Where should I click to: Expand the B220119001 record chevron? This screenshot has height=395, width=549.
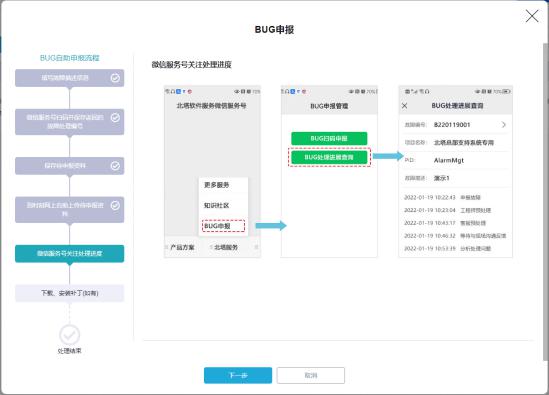point(503,125)
